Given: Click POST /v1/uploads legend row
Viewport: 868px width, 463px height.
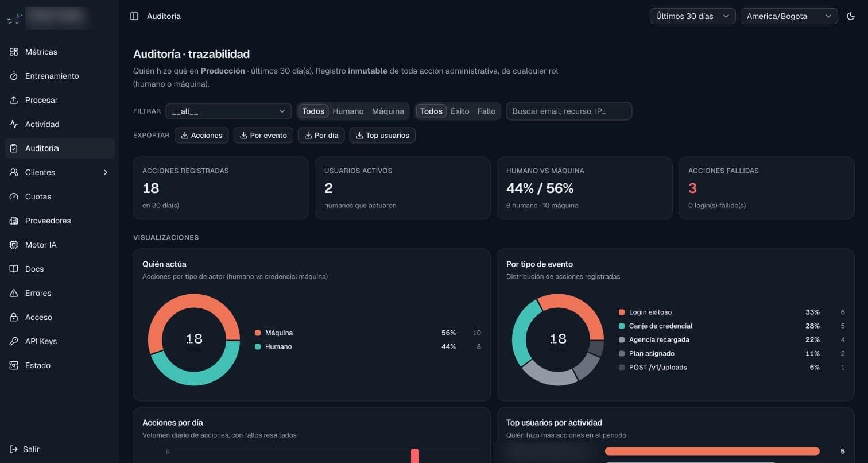Looking at the screenshot, I should (x=731, y=368).
